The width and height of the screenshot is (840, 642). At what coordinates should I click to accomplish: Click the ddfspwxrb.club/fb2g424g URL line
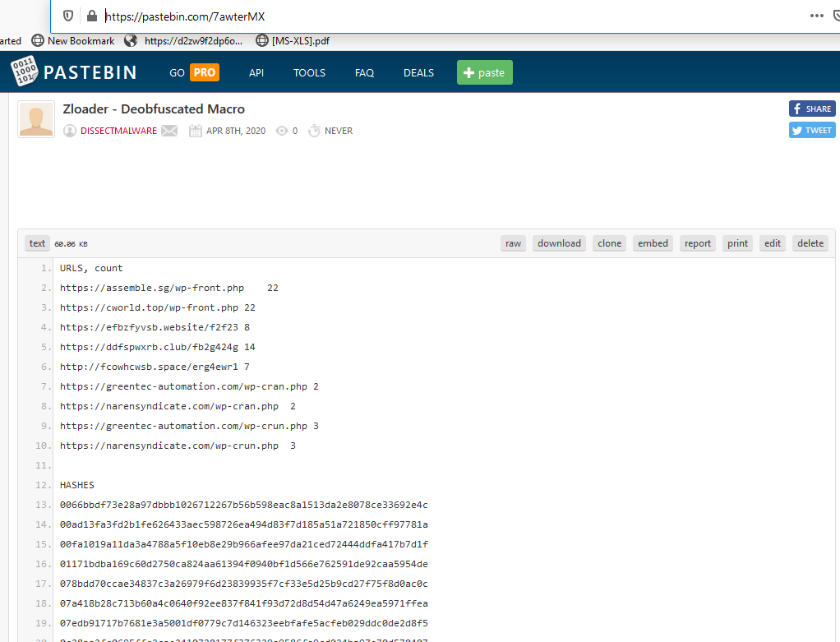158,347
